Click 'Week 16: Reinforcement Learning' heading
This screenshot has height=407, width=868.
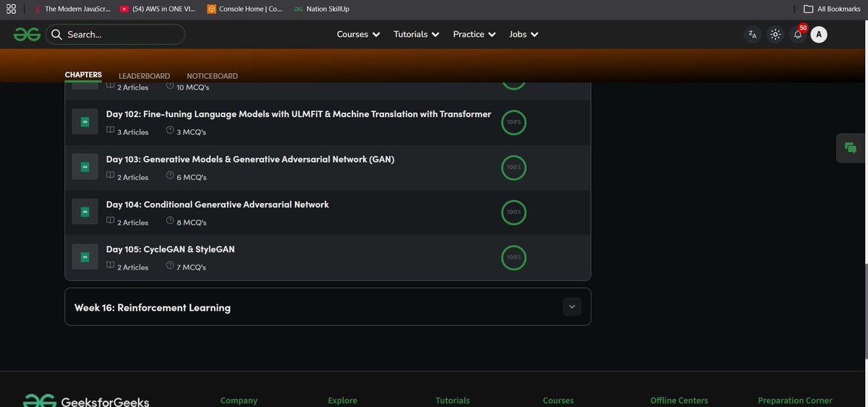pyautogui.click(x=153, y=307)
